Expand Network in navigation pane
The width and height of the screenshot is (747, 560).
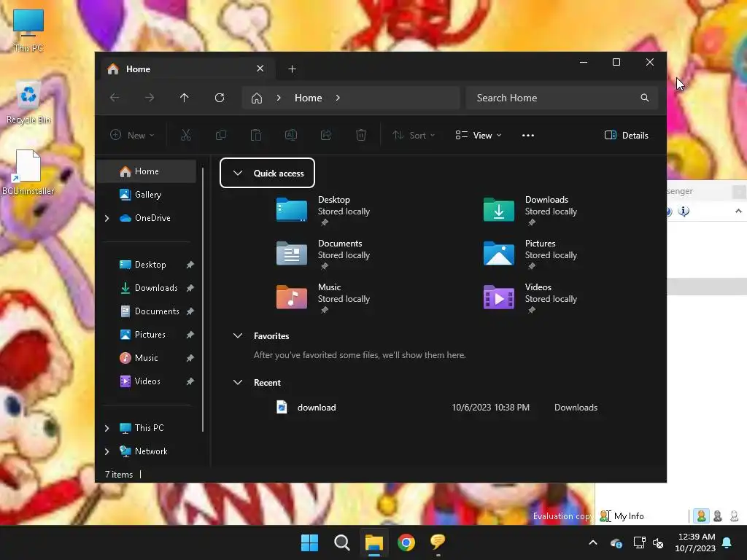(107, 451)
